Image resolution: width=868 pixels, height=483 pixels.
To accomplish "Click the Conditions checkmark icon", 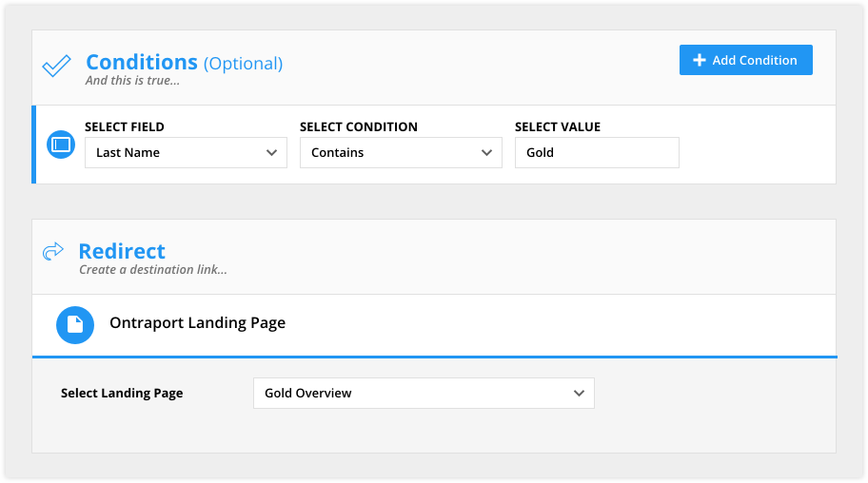I will (x=56, y=66).
